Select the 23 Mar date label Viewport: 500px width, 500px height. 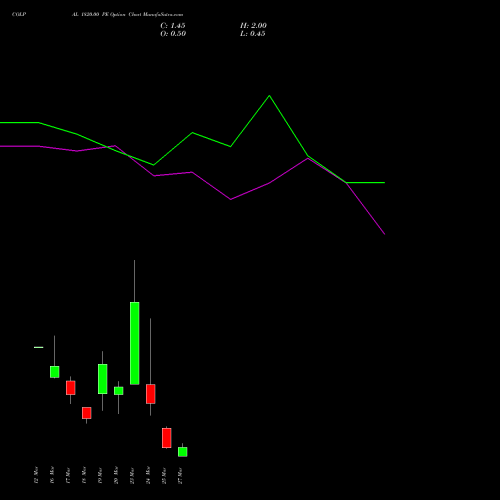pos(132,475)
